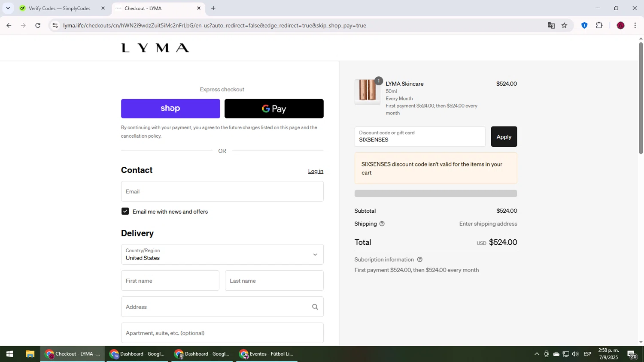The height and width of the screenshot is (362, 644).
Task: Click the ESP language indicator
Action: point(587,354)
